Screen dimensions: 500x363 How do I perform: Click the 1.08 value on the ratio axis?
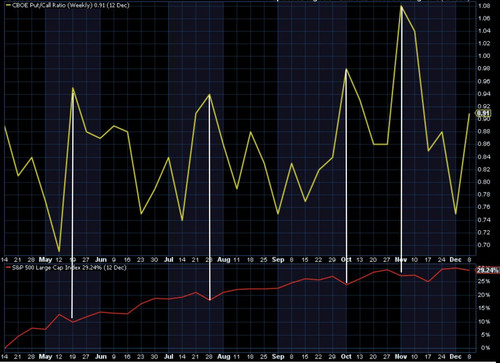pyautogui.click(x=484, y=6)
